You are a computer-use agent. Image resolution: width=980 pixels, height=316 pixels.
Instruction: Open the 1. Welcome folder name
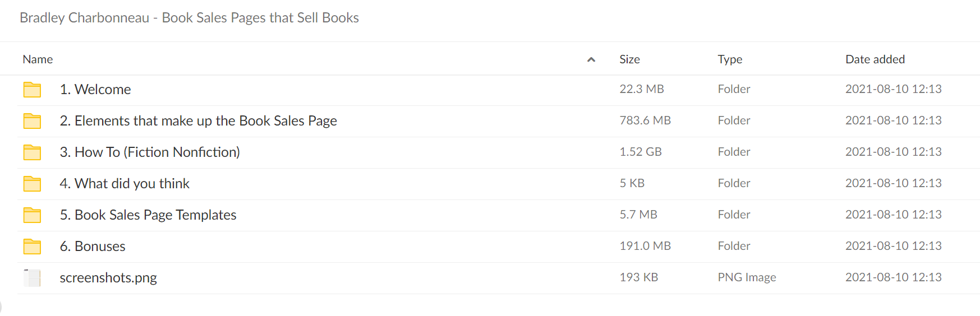[95, 90]
